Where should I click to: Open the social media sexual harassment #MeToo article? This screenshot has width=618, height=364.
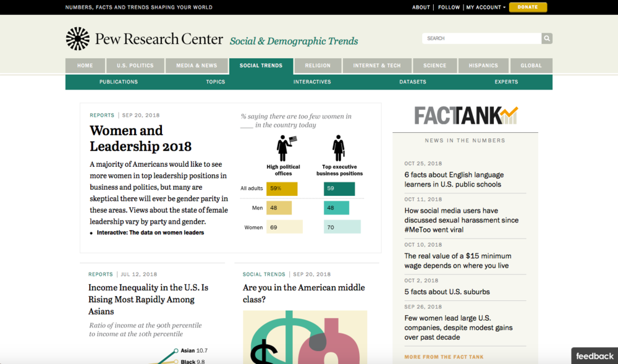(462, 220)
